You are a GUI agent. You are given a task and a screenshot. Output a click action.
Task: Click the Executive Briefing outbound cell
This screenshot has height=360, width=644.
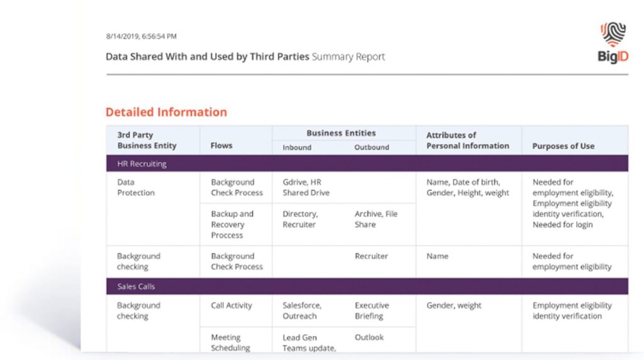coord(372,310)
